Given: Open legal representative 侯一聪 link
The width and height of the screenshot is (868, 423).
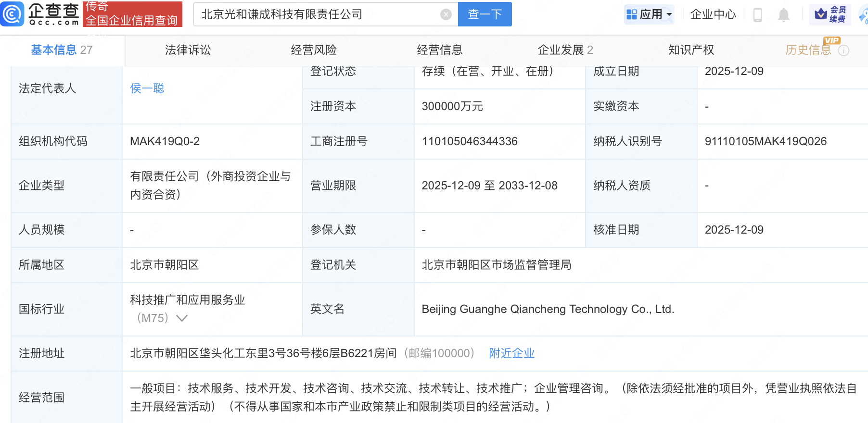Looking at the screenshot, I should (147, 88).
